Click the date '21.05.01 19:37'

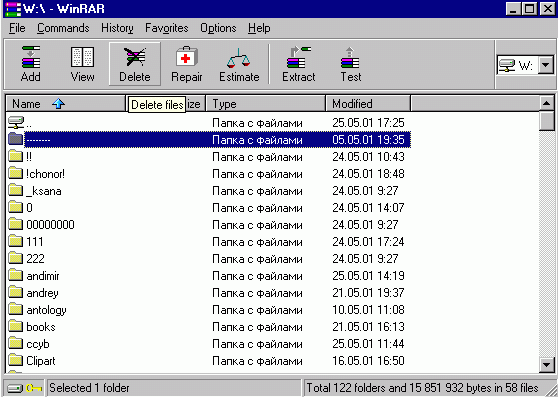click(368, 293)
